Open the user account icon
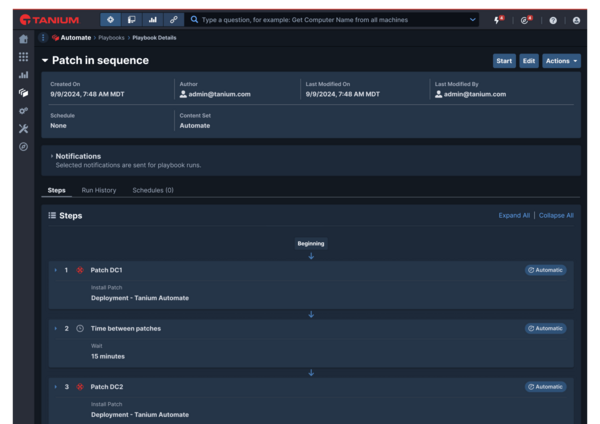The width and height of the screenshot is (600, 424). pyautogui.click(x=576, y=20)
